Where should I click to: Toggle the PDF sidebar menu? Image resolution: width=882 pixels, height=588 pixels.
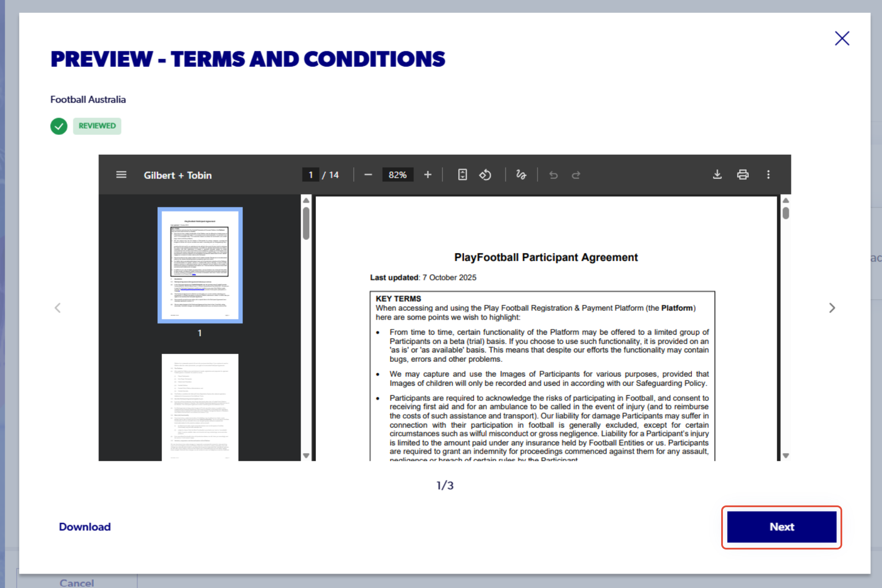121,175
